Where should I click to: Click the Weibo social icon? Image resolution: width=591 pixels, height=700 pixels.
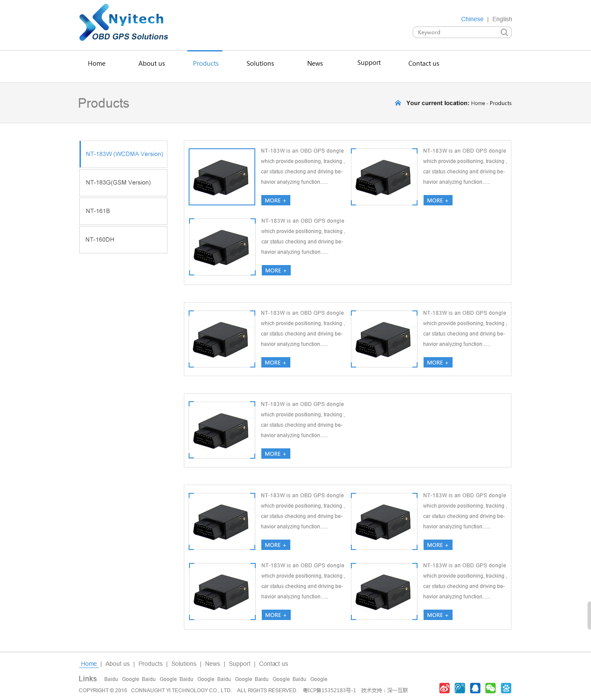click(444, 688)
